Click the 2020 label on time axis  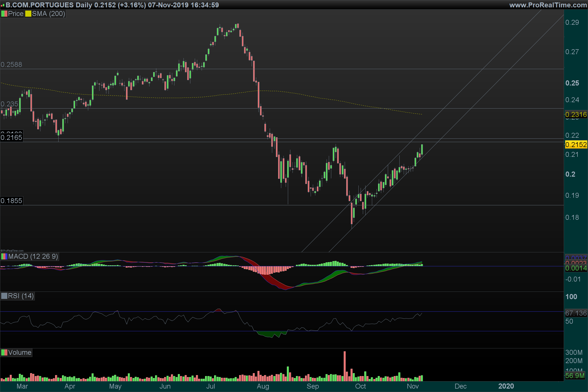(x=506, y=386)
